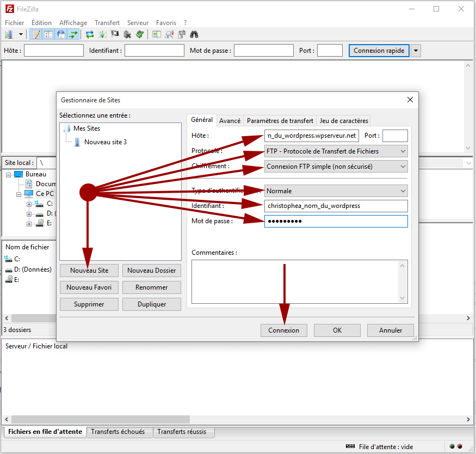Open the Édition menu
This screenshot has height=454, width=476.
click(x=41, y=23)
